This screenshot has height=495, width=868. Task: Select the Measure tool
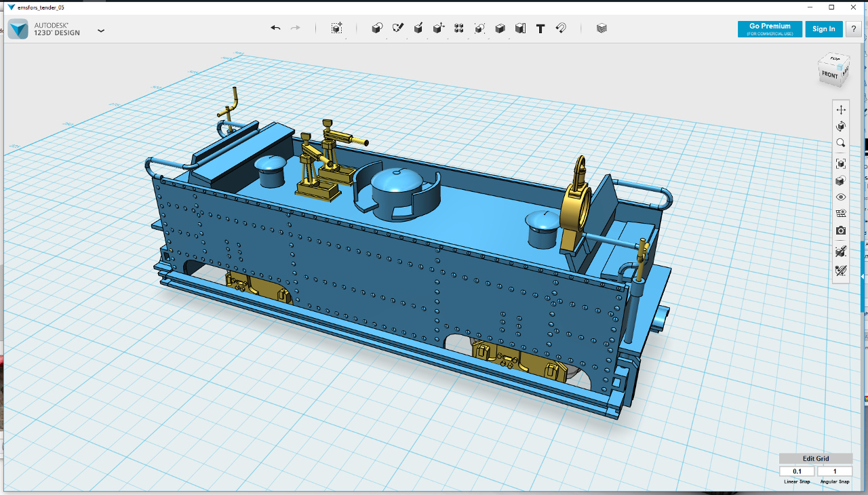(520, 28)
